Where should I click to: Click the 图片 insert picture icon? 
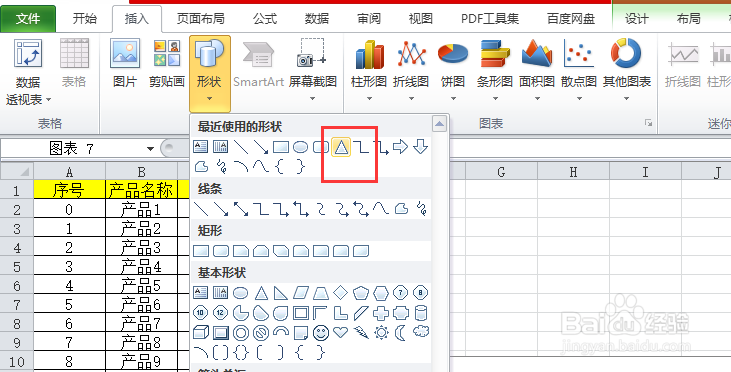pos(125,63)
